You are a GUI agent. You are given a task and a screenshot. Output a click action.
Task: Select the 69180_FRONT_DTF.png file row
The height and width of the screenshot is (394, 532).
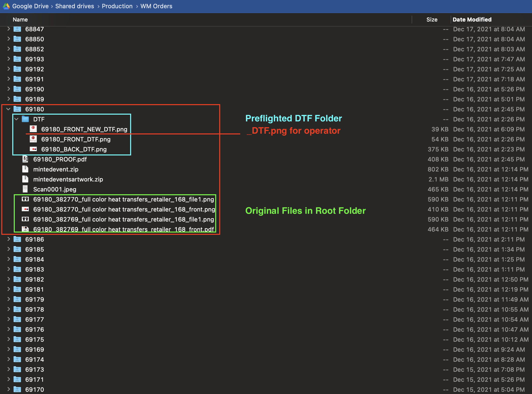[76, 139]
